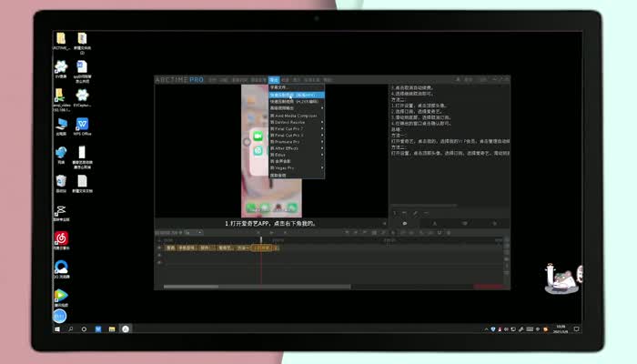Click the subtitle line 1.打开爱奇艺APP under preview

271,224
